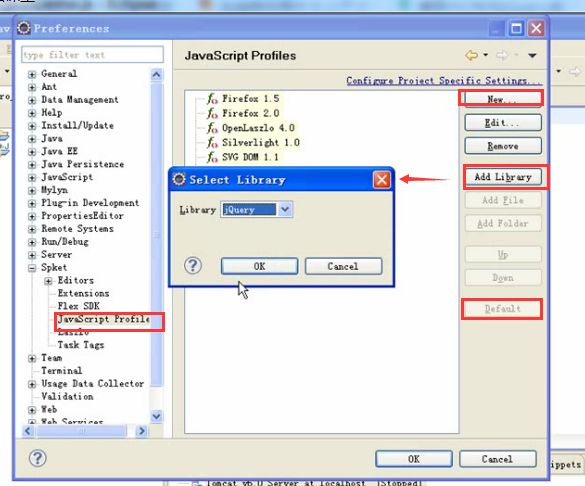Maximize the Preferences window
The width and height of the screenshot is (585, 486).
coord(516,29)
